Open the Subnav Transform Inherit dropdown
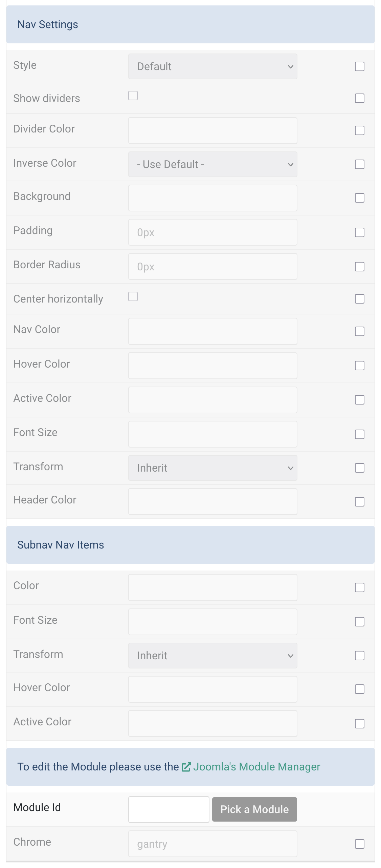Image resolution: width=381 pixels, height=868 pixels. point(212,656)
